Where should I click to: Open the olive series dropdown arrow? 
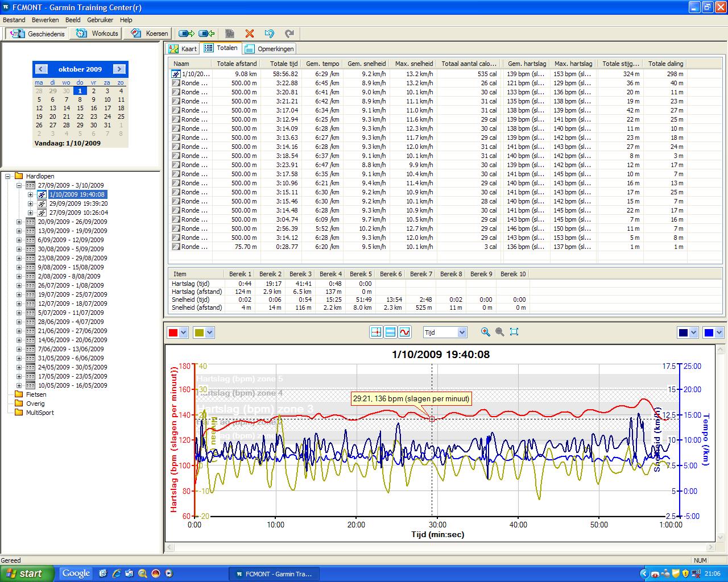pyautogui.click(x=210, y=333)
